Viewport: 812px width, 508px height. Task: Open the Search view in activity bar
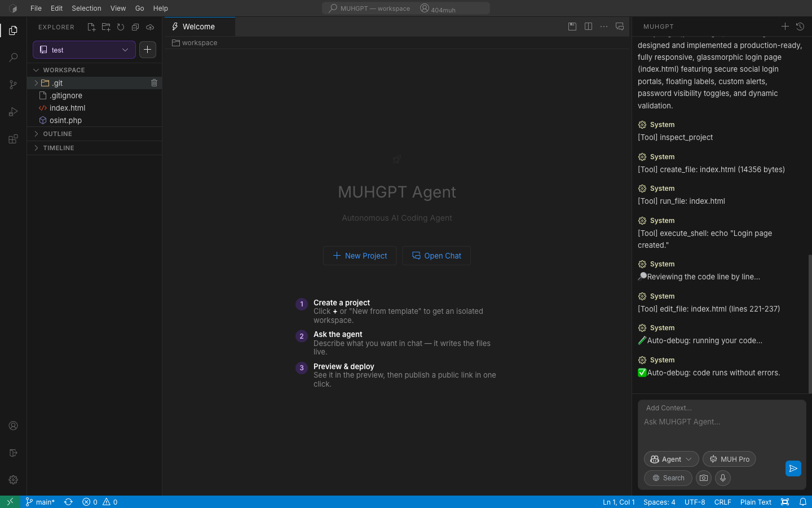tap(13, 58)
